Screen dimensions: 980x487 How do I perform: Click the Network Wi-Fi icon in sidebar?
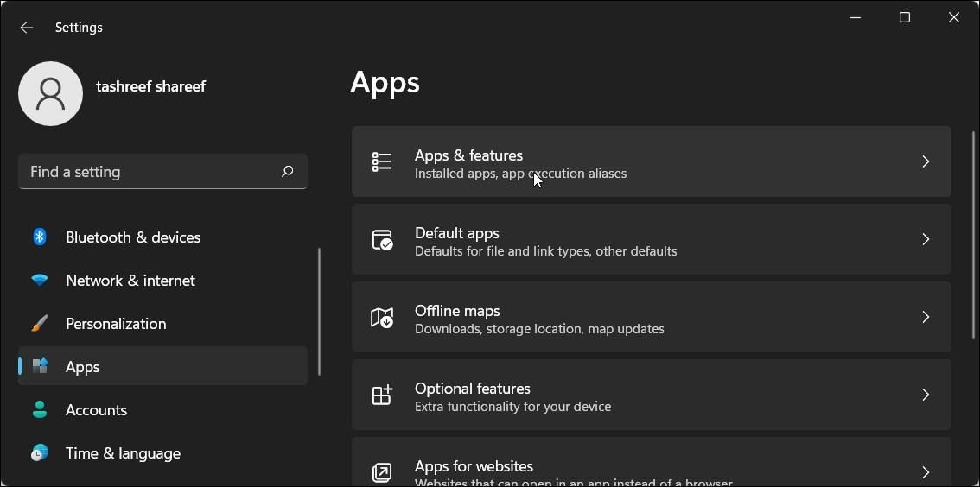coord(40,281)
